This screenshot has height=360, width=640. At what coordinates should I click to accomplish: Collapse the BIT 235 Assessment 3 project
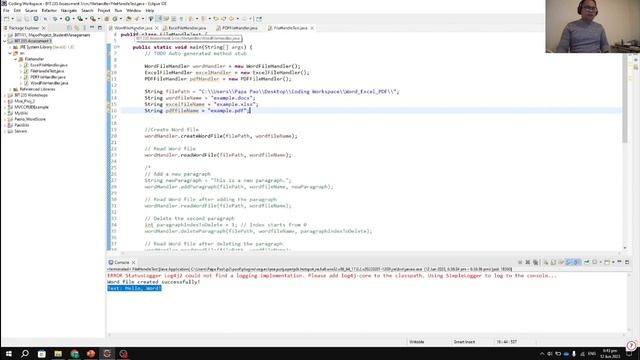(x=4, y=41)
